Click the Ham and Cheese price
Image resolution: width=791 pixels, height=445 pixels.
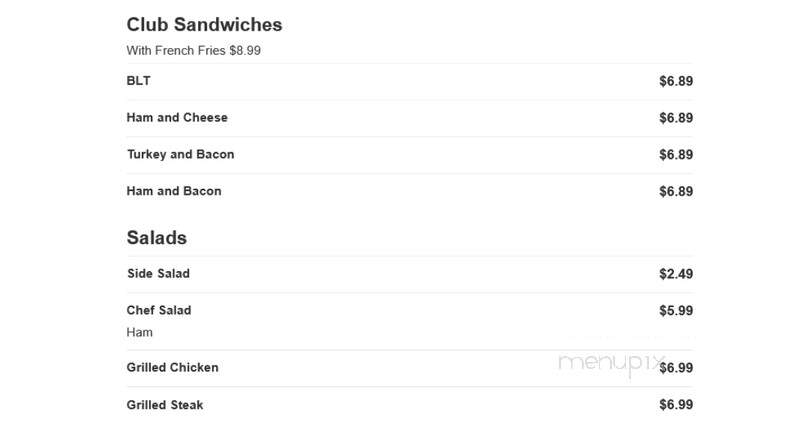pyautogui.click(x=676, y=118)
